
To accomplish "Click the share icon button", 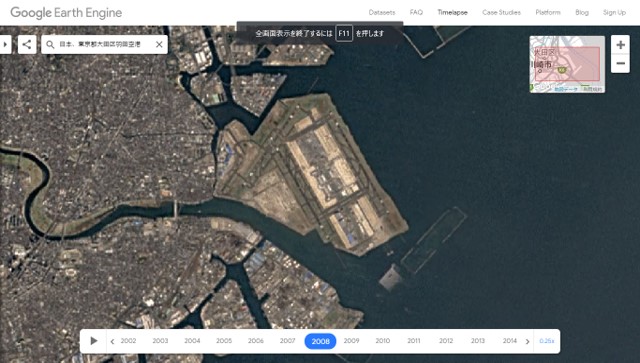I will 27,44.
